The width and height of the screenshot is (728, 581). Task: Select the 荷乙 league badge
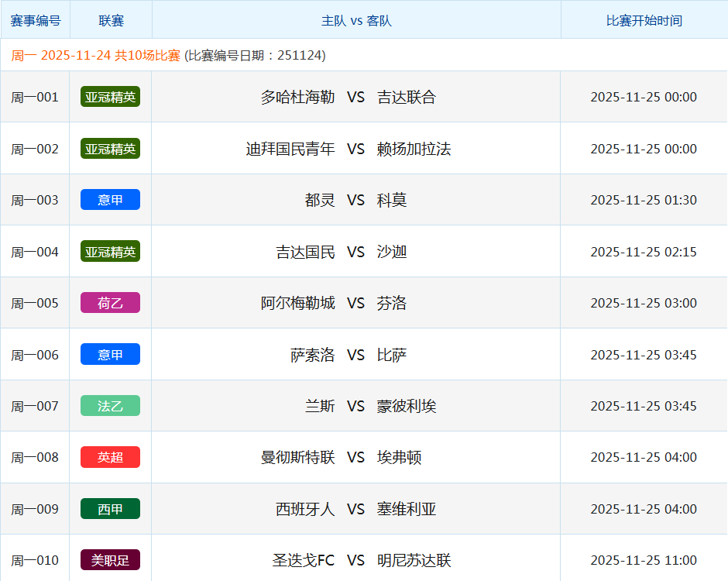point(110,303)
